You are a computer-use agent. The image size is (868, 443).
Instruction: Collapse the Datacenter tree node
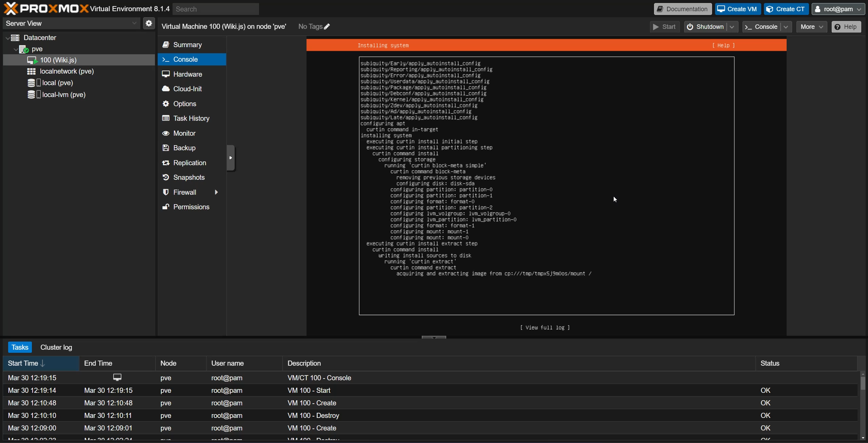[8, 38]
